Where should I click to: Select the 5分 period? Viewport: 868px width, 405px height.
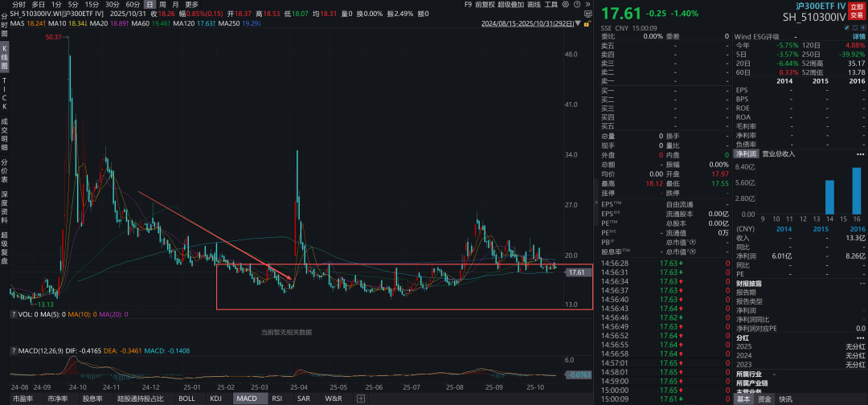(73, 5)
